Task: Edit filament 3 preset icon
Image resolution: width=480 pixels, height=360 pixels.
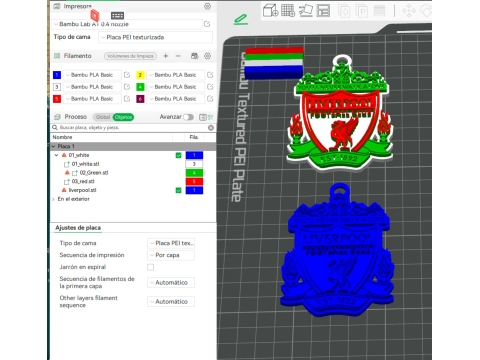Action: tap(127, 87)
